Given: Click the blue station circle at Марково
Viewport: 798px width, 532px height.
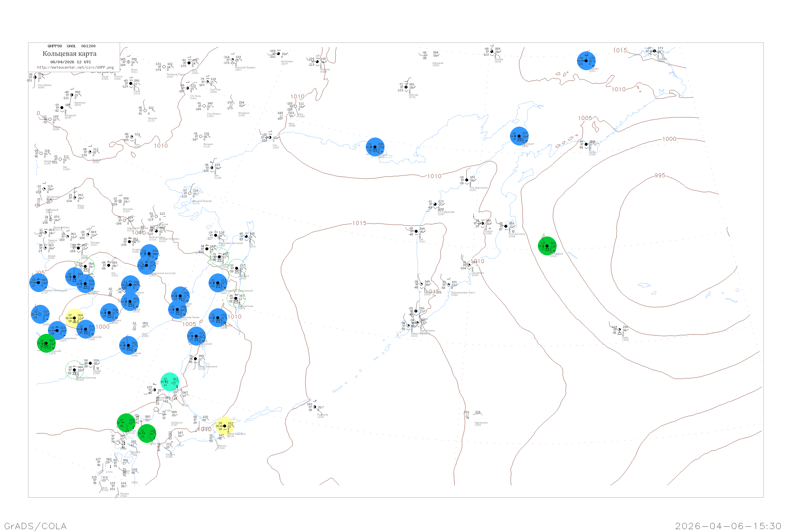Looking at the screenshot, I should [x=586, y=61].
